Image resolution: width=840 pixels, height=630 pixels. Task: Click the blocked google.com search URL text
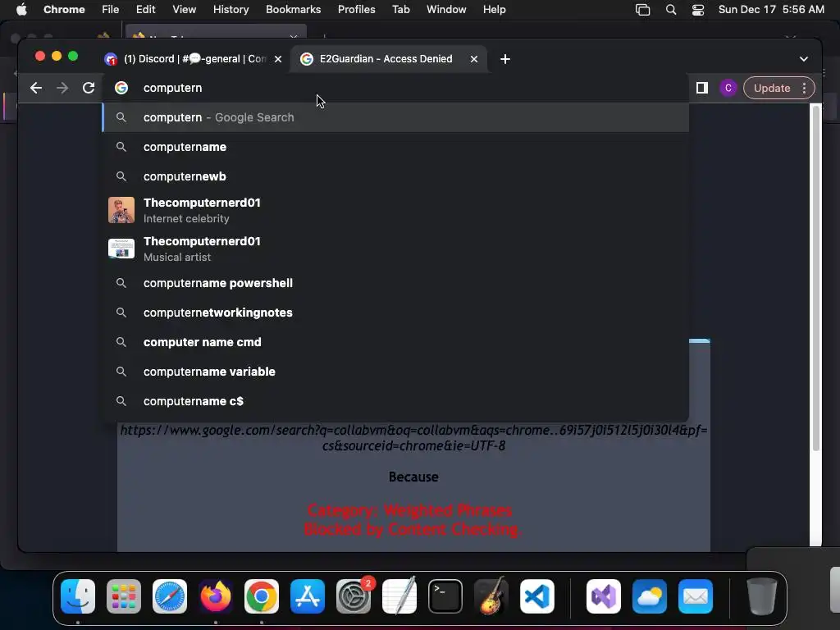coord(413,438)
